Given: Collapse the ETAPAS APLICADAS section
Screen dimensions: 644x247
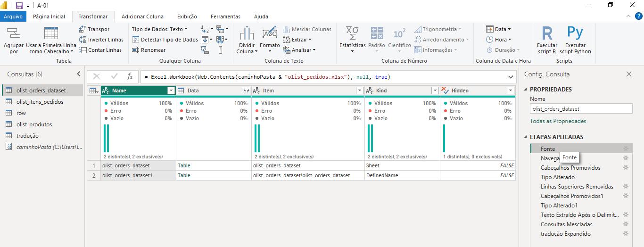Looking at the screenshot, I should tap(526, 137).
